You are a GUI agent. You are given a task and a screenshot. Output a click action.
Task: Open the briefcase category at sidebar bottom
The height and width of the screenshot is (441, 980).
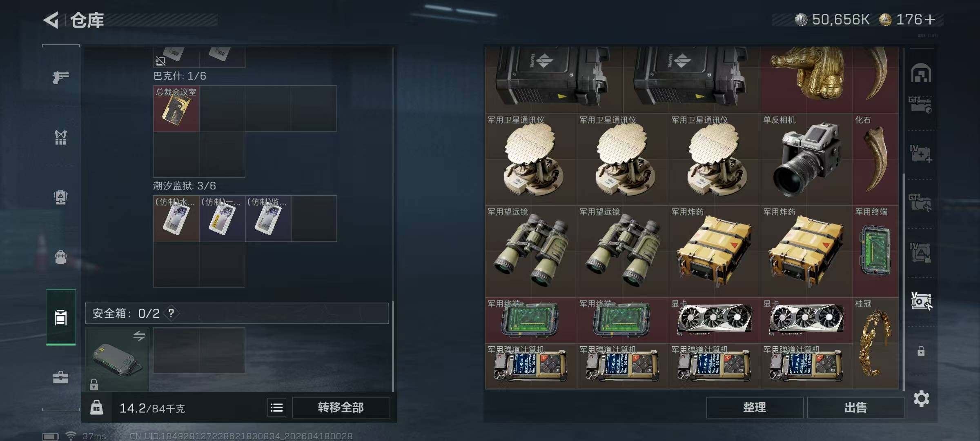(60, 377)
